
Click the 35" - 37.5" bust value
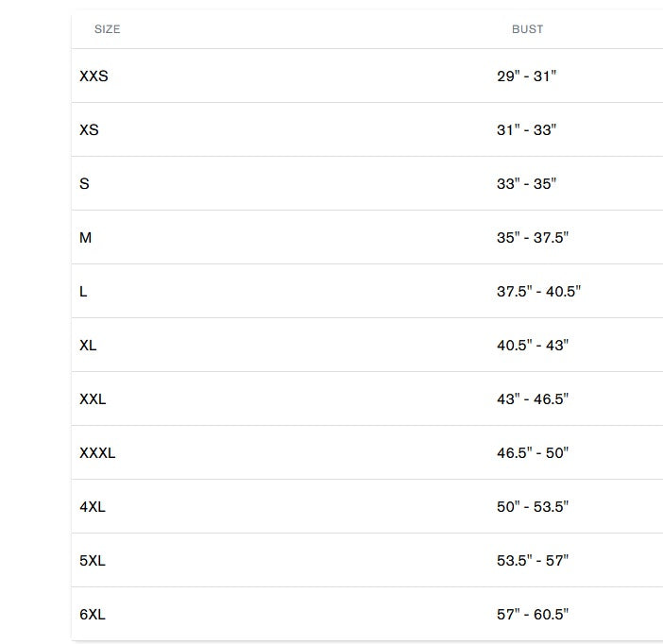pyautogui.click(x=533, y=238)
